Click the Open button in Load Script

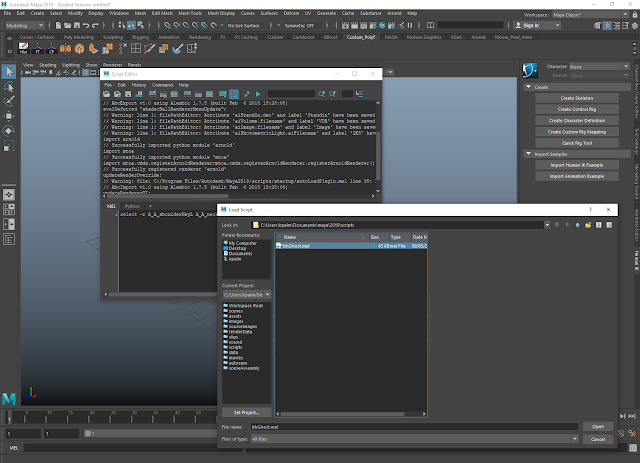coord(598,427)
